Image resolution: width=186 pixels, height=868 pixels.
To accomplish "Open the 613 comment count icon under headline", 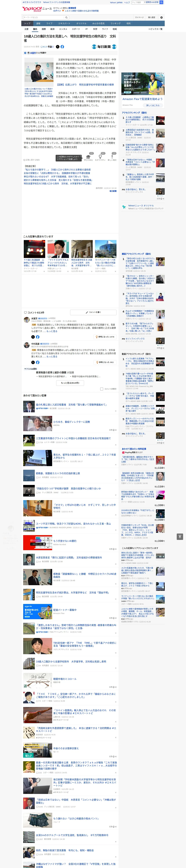I will 44,47.
